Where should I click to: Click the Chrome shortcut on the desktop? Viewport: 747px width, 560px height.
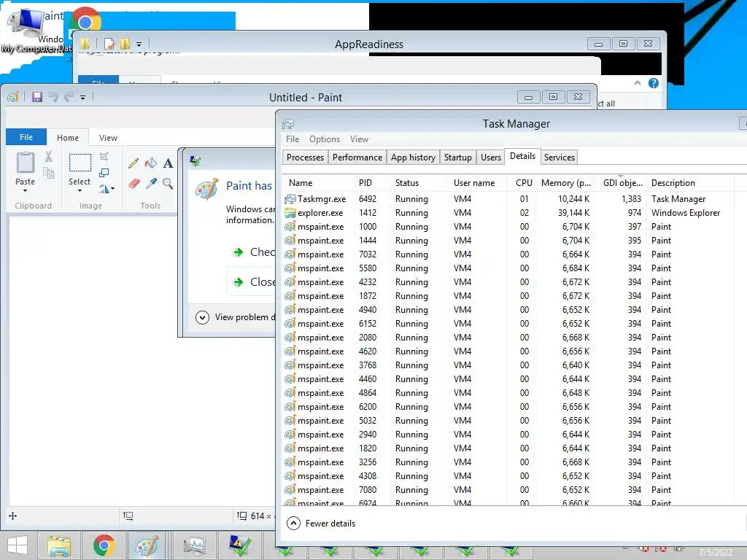[x=85, y=20]
